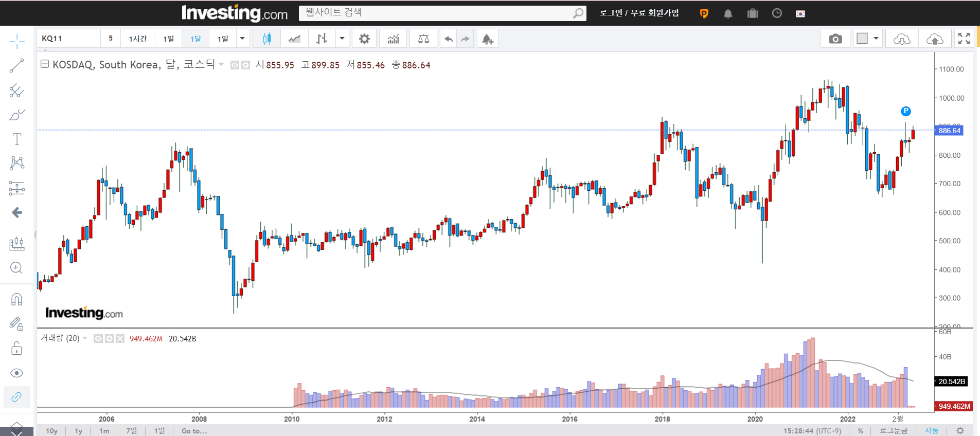The width and height of the screenshot is (980, 436).
Task: Select the brush drawing tool
Action: click(16, 115)
